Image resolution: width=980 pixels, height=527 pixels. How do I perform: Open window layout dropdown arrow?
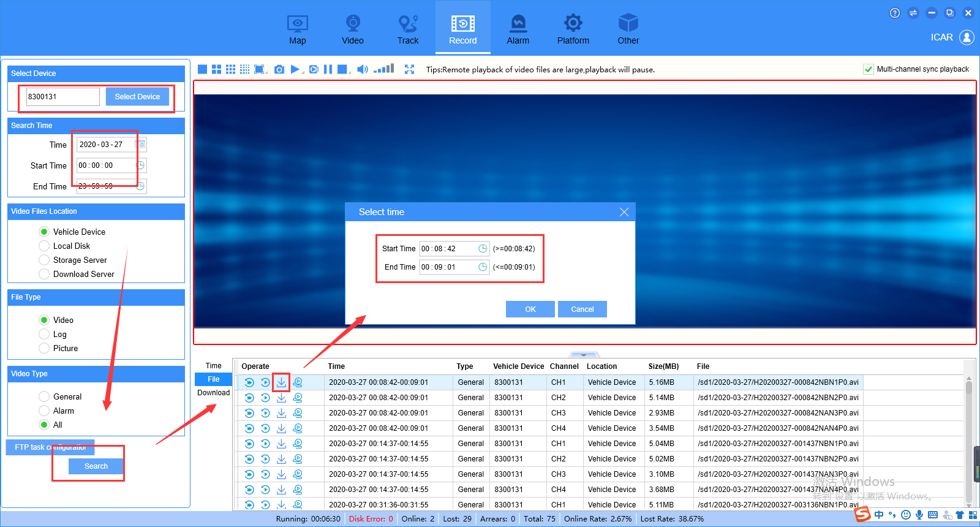tap(267, 72)
